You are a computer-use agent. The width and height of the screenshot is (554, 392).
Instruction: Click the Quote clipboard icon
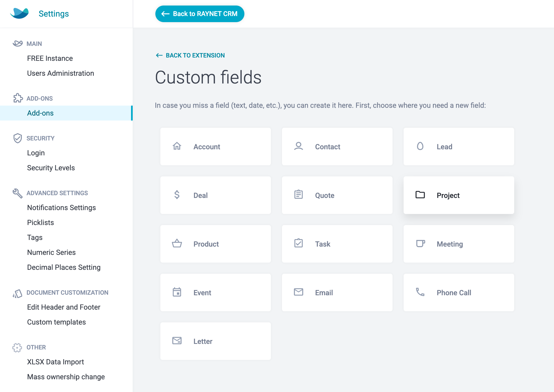tap(299, 195)
